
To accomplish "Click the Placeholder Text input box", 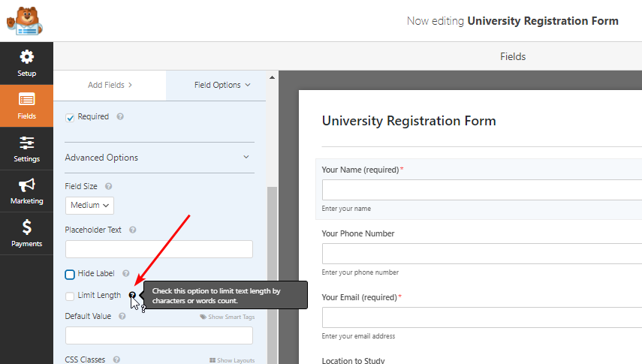I will pos(159,249).
